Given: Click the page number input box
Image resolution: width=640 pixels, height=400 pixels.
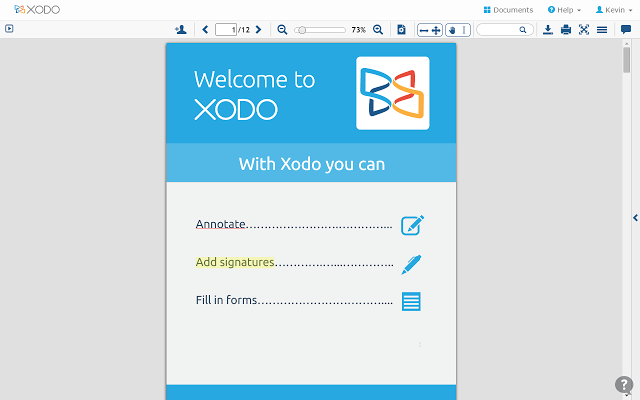Looking at the screenshot, I should pos(226,29).
